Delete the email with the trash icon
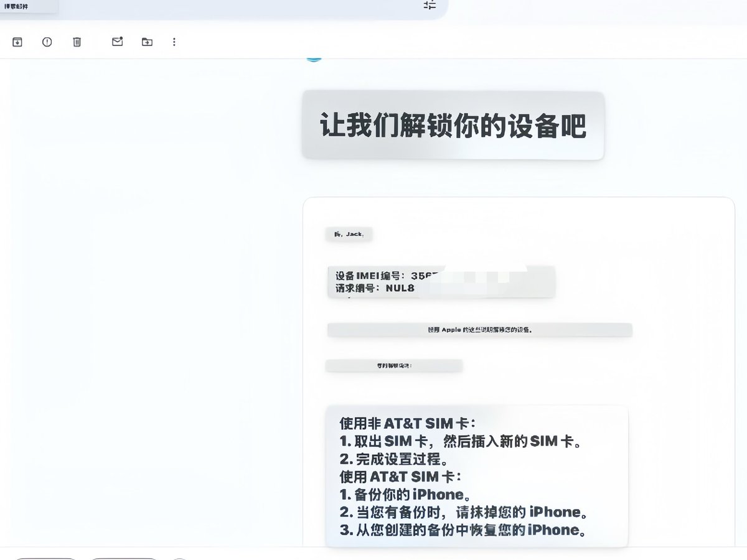 coord(77,42)
